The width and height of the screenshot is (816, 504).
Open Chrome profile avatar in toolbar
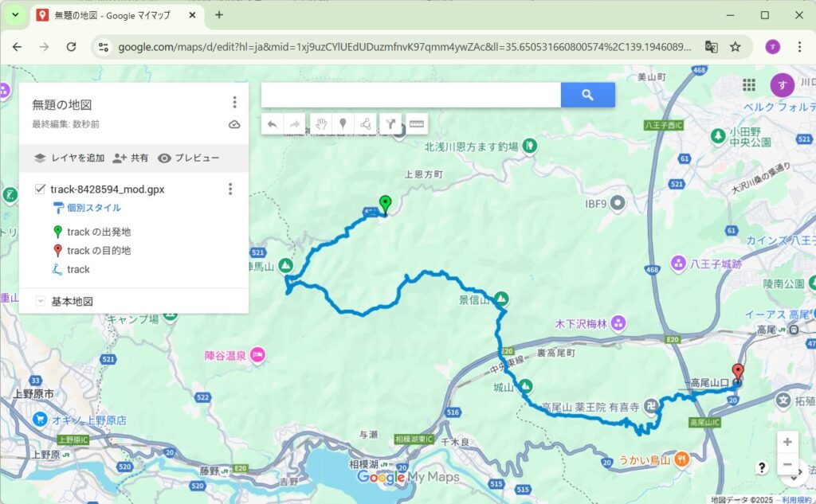(773, 47)
